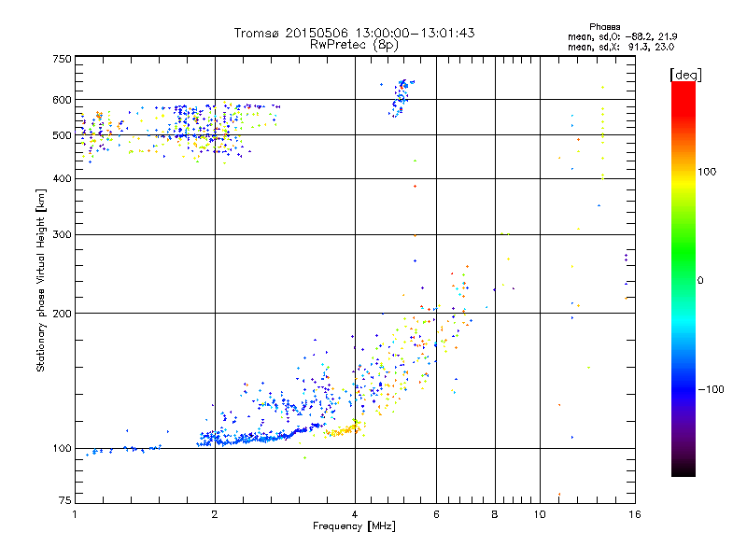Click the 100 label on the color bar scale
This screenshot has width=747, height=560.
(x=707, y=172)
